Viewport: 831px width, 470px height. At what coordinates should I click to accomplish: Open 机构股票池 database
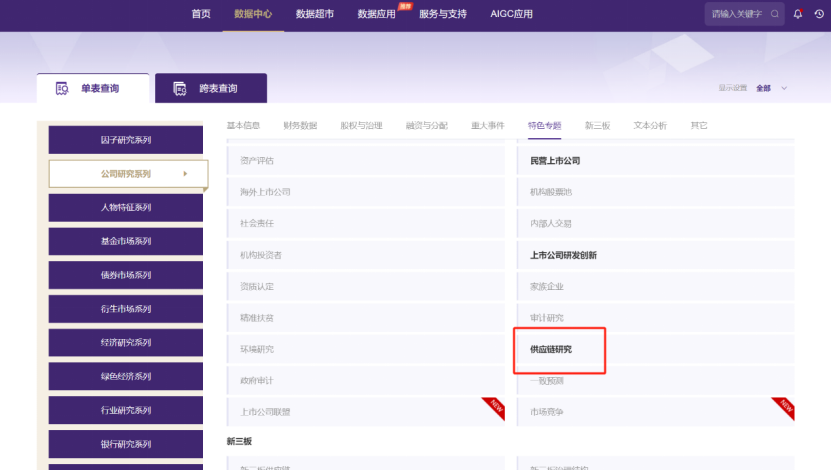(x=656, y=192)
